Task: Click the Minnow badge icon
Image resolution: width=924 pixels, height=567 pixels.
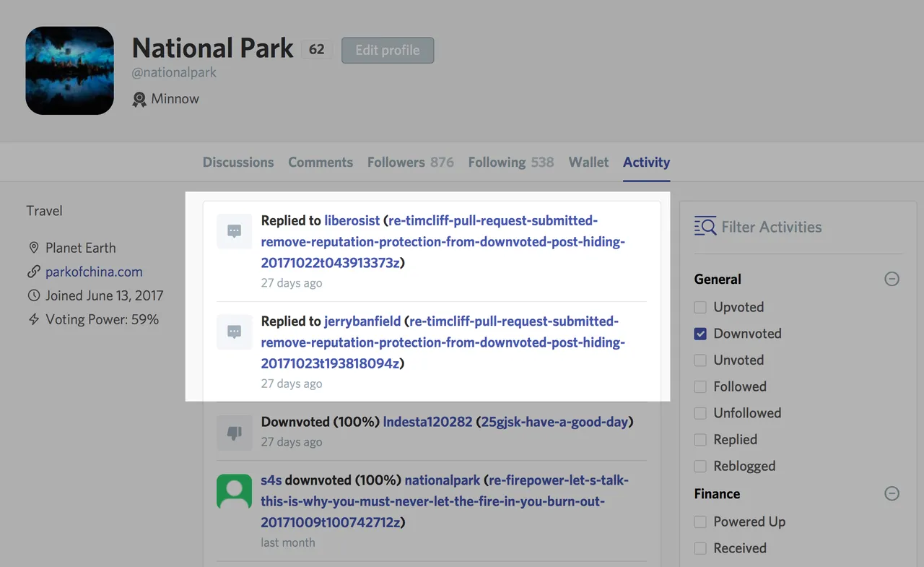Action: [x=139, y=99]
